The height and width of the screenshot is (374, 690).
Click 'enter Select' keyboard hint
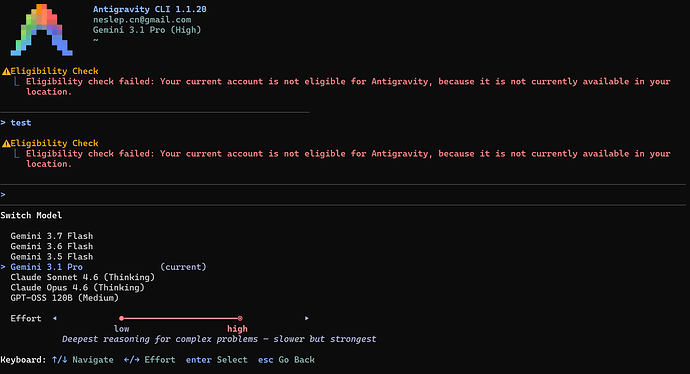coord(217,360)
